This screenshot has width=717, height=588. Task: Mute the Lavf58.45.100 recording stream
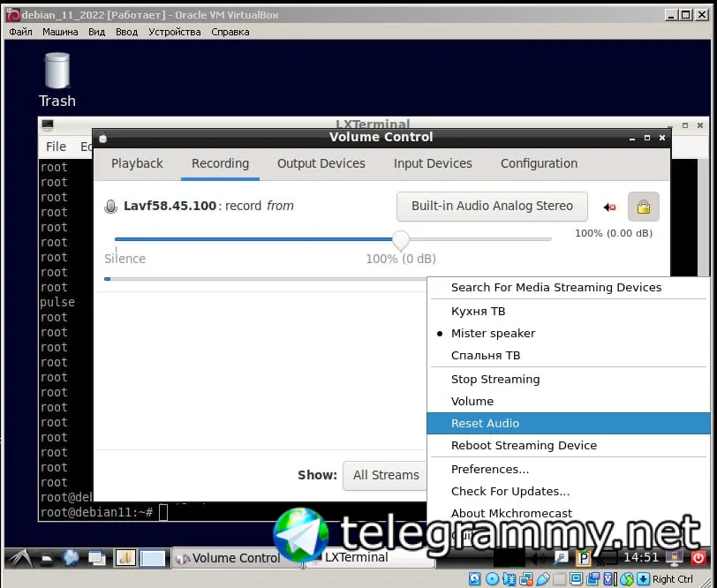pyautogui.click(x=609, y=207)
